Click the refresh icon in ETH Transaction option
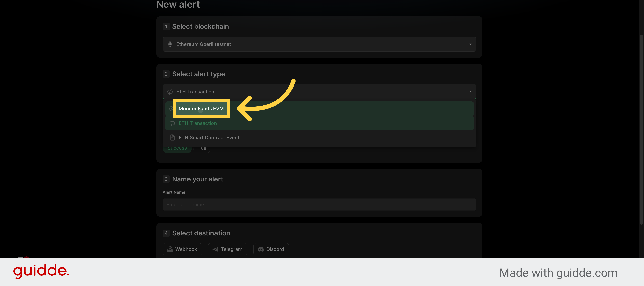Image resolution: width=644 pixels, height=286 pixels. [172, 123]
